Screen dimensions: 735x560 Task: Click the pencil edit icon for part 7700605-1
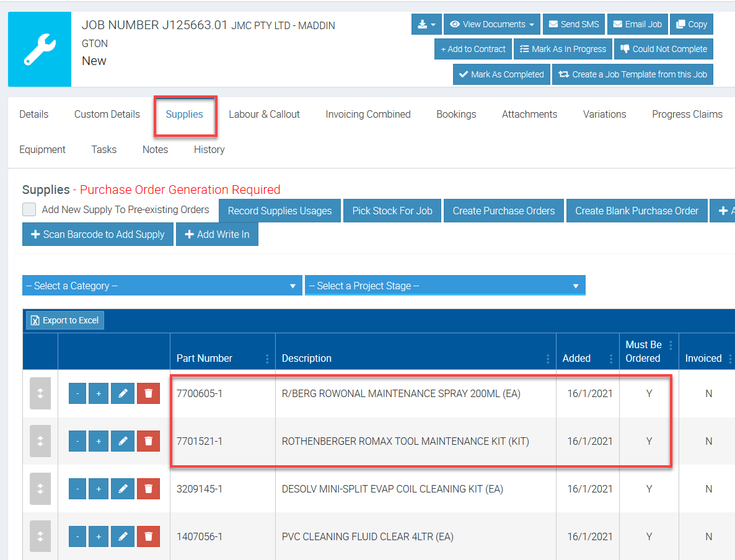[123, 393]
